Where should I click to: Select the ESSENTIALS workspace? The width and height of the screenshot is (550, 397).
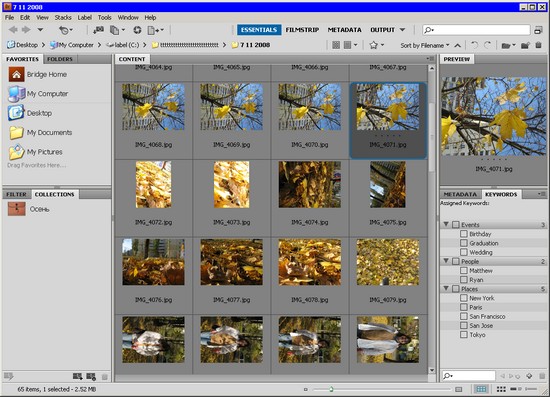[259, 30]
